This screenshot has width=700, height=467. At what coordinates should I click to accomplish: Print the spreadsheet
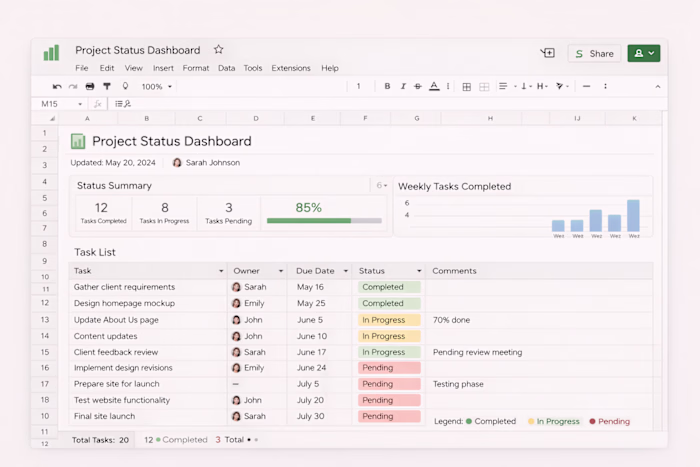pos(90,86)
